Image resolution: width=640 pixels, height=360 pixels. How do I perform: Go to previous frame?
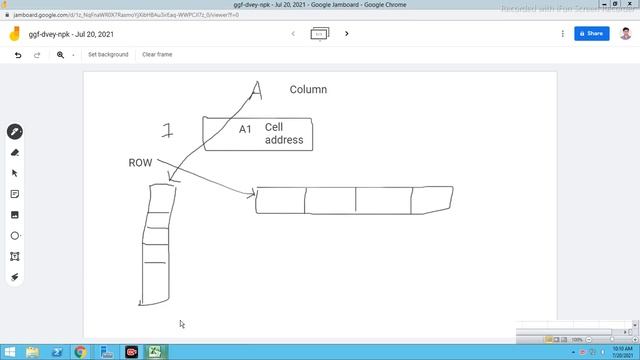pos(293,33)
